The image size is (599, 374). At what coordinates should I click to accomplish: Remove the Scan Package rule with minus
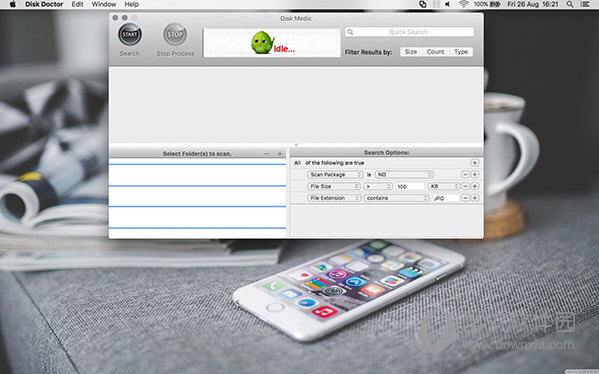pyautogui.click(x=465, y=175)
